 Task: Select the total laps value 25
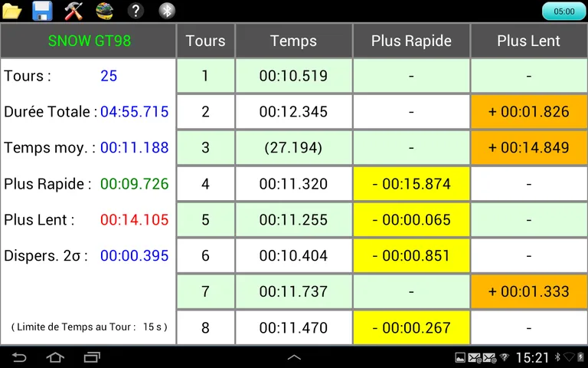(109, 76)
